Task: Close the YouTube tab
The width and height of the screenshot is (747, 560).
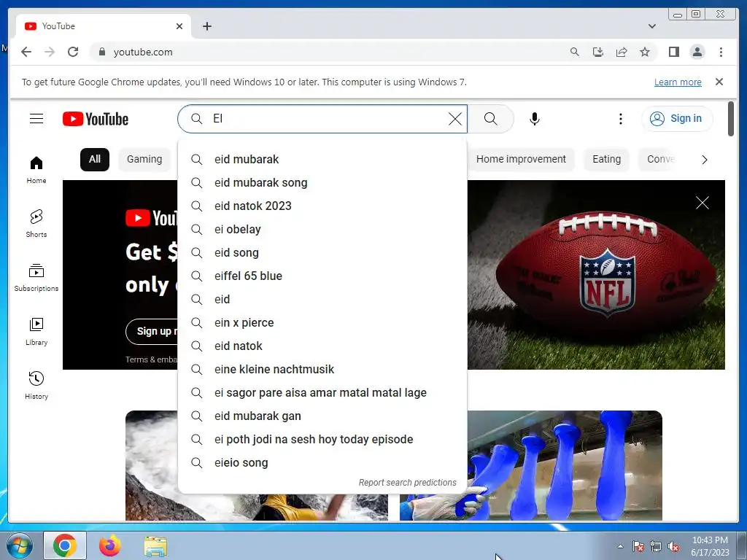Action: pos(179,26)
